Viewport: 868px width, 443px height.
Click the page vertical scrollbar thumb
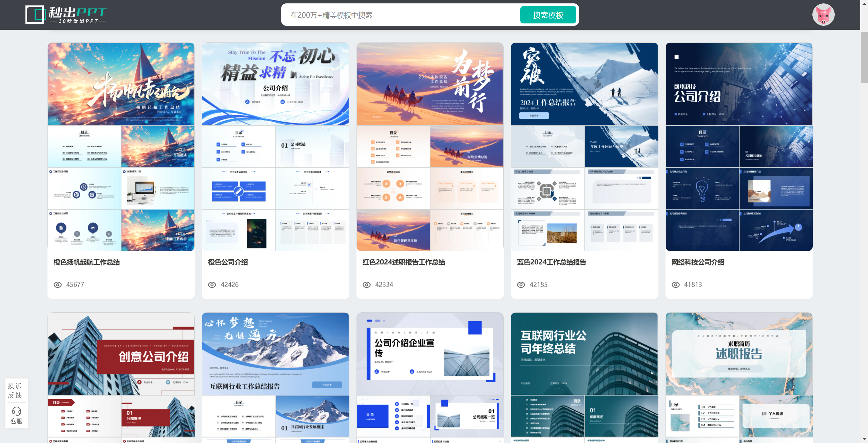click(x=864, y=57)
